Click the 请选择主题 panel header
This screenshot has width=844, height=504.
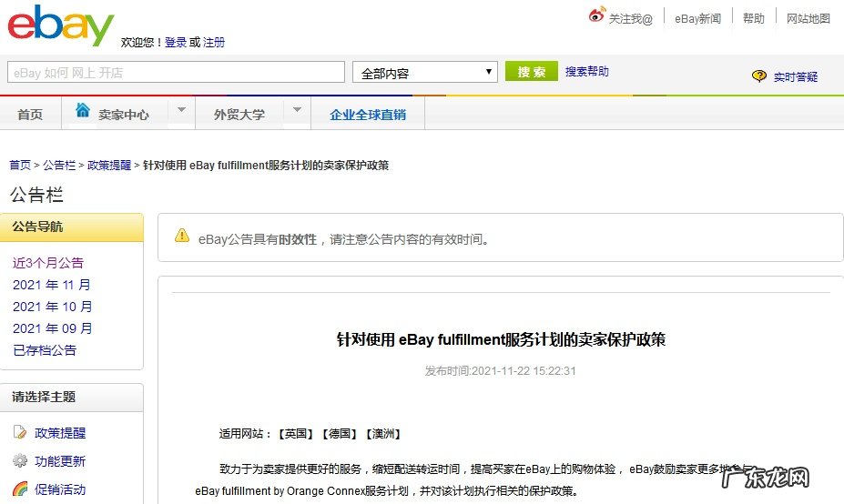coord(72,398)
